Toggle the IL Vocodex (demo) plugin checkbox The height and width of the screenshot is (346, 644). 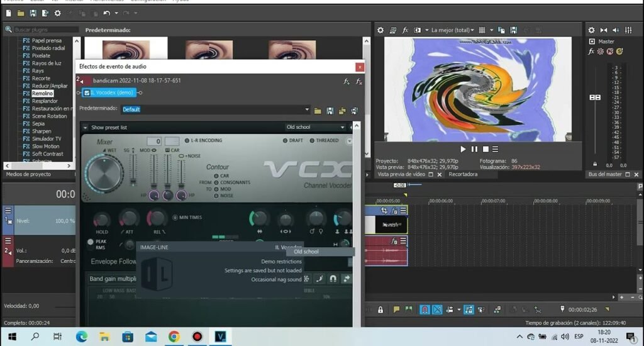(x=87, y=93)
